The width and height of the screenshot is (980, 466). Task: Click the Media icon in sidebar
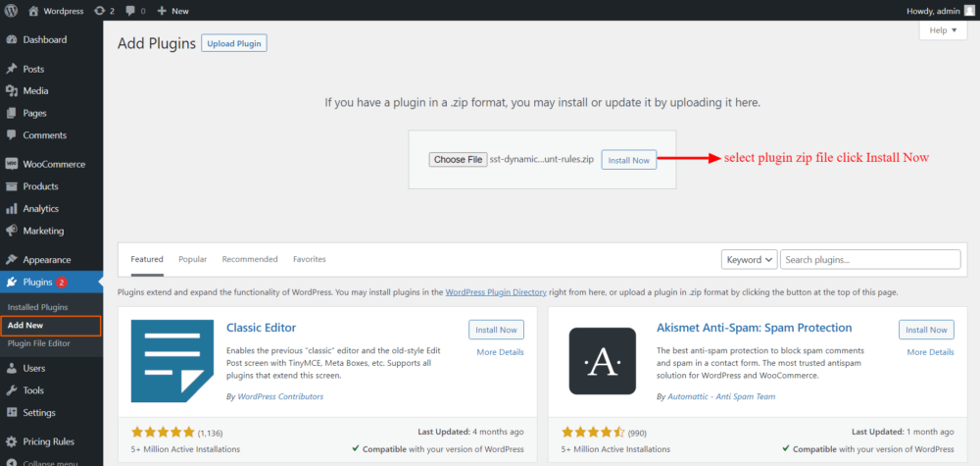[11, 90]
